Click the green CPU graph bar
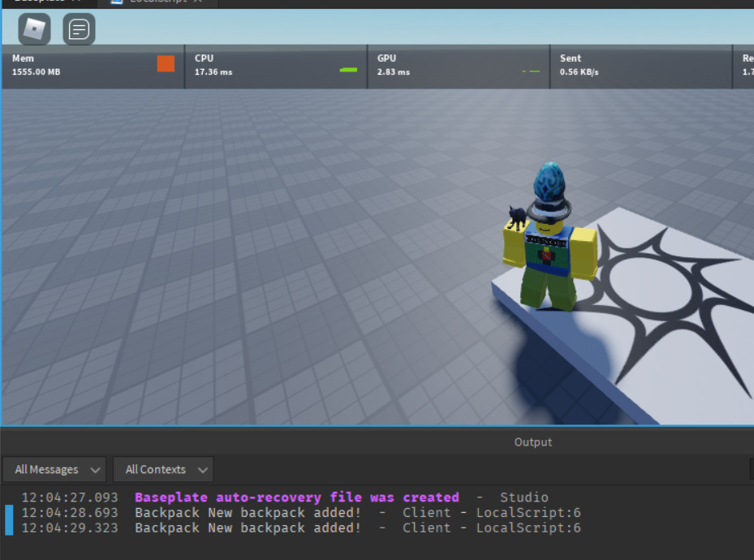The width and height of the screenshot is (754, 560). tap(348, 70)
